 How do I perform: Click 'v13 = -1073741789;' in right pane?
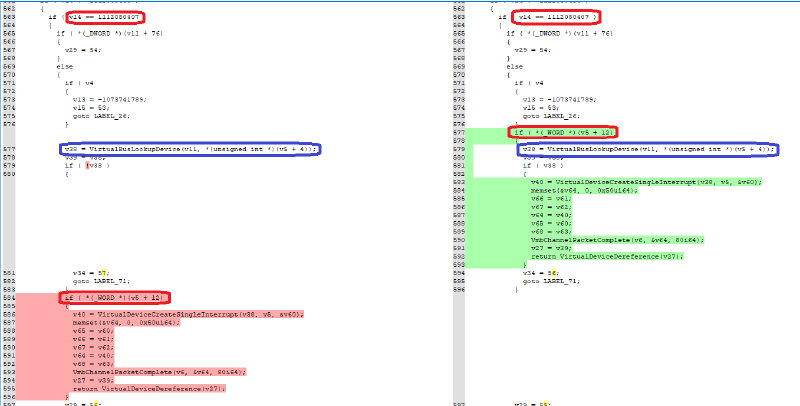(x=560, y=99)
